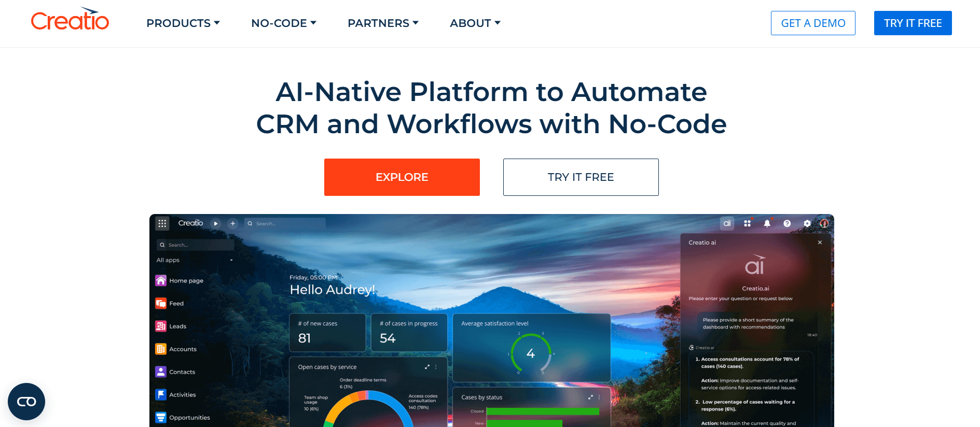Open the PRODUCTS dropdown menu

(x=183, y=23)
